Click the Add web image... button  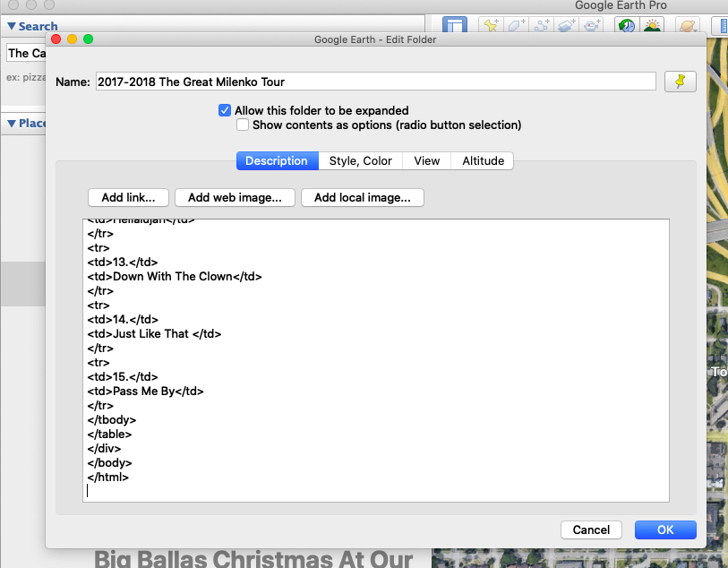tap(235, 197)
